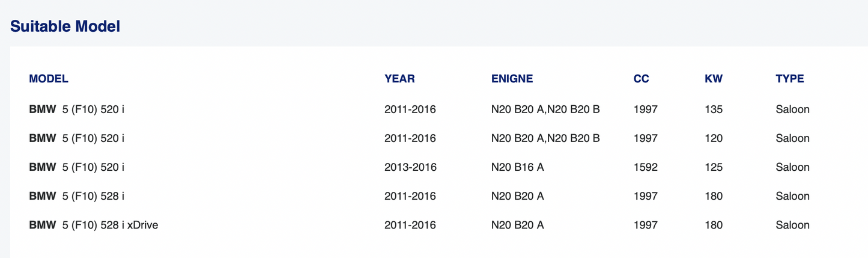868x258 pixels.
Task: Click the 125 KW value
Action: [714, 167]
